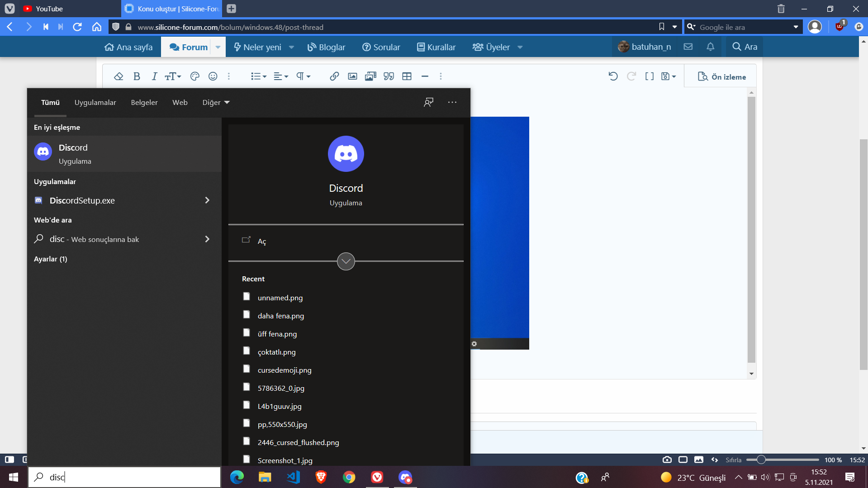Open Google Chrome from taskbar
Screen dimensions: 868x488
pos(349,477)
